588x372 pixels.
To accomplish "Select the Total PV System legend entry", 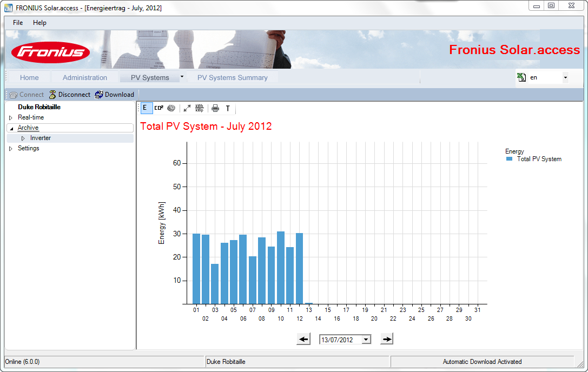I will 541,159.
